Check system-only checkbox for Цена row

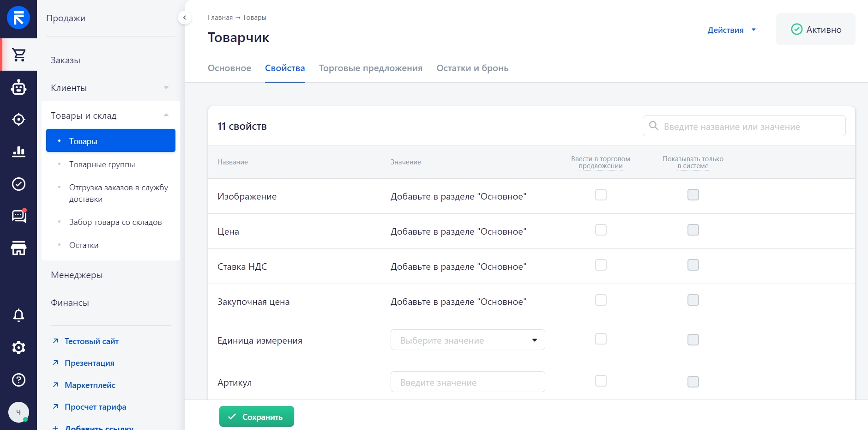(x=693, y=230)
